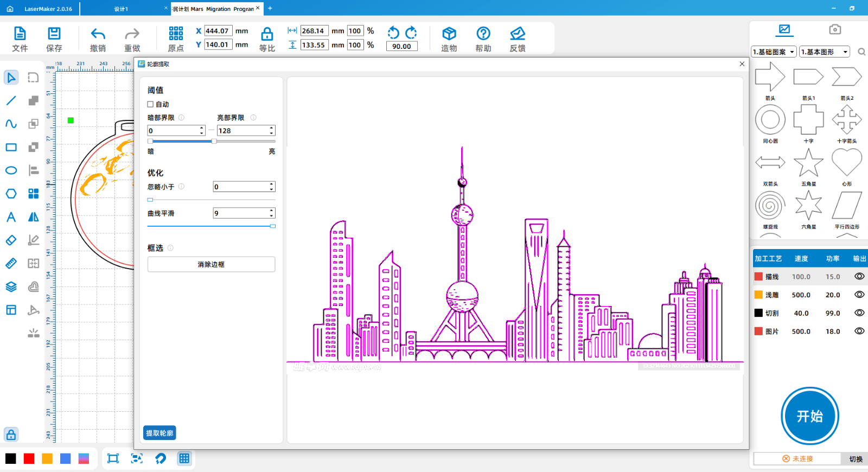
Task: Click the 提取轮廓 button
Action: (x=159, y=433)
